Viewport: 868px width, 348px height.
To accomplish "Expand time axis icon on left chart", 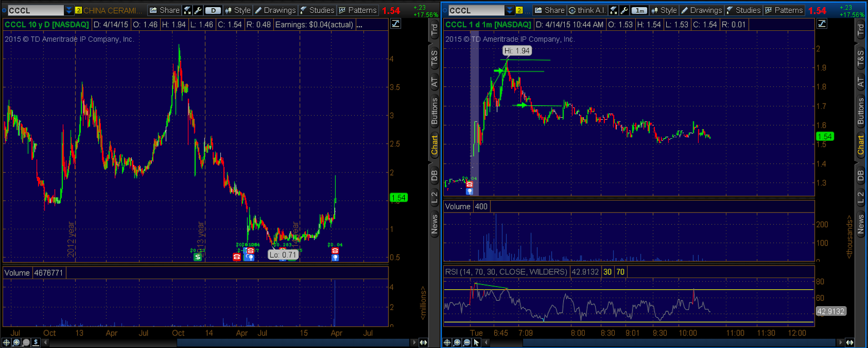I will [423, 342].
